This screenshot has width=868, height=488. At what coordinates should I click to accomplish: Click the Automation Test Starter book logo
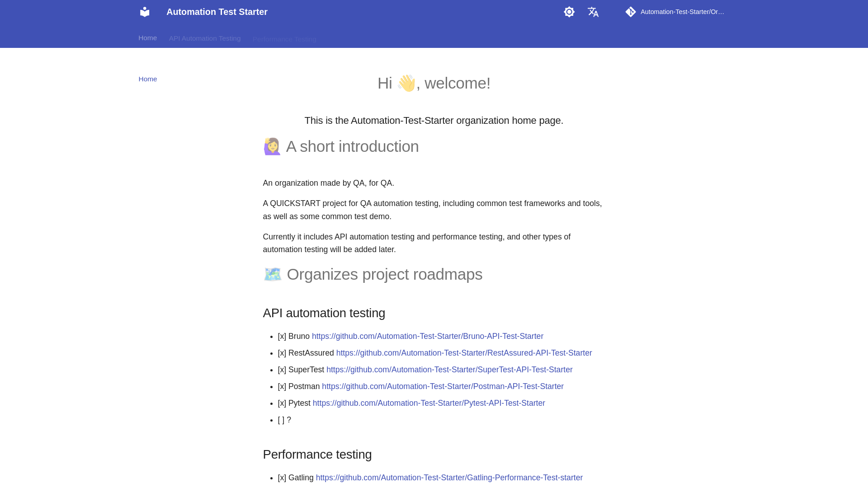tap(145, 12)
